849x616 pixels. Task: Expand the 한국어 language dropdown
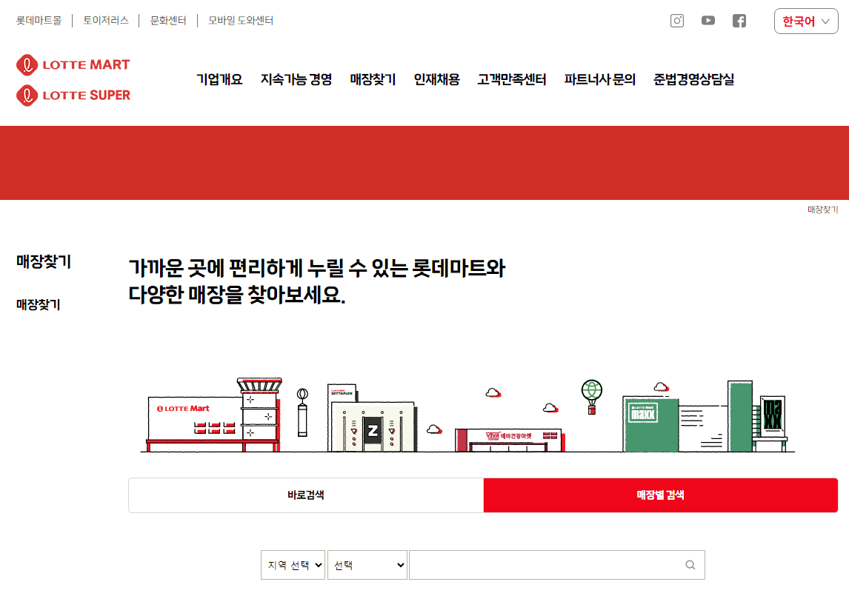pos(806,21)
